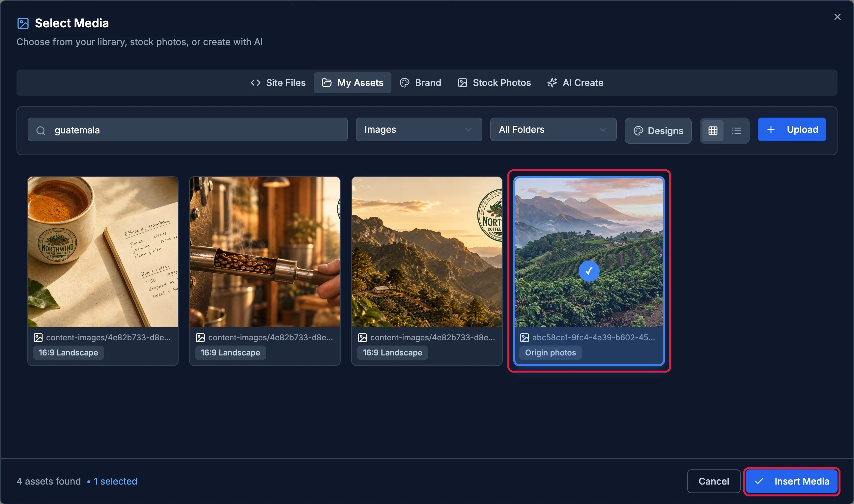Screen dimensions: 854x504
Task: Select the My Assets tab
Action: [352, 83]
